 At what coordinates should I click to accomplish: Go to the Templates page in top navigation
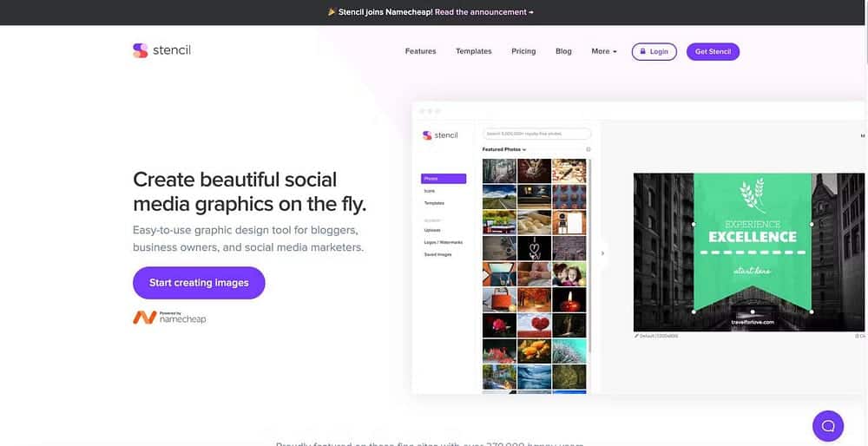[474, 51]
